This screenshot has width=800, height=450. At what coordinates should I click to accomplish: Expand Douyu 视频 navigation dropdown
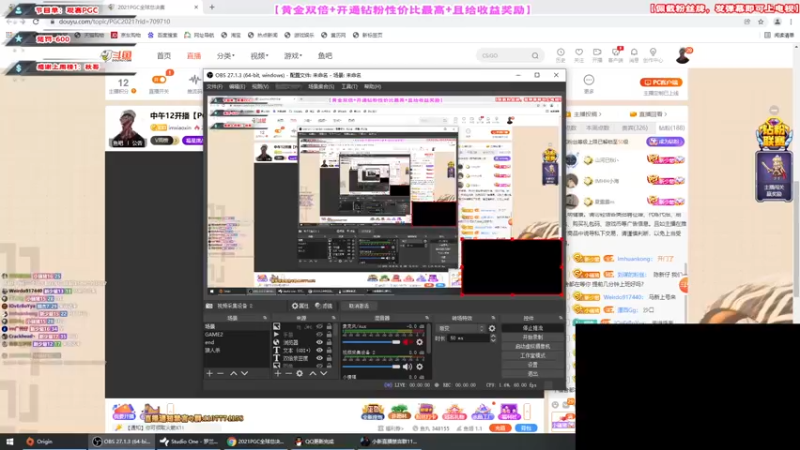coord(259,56)
